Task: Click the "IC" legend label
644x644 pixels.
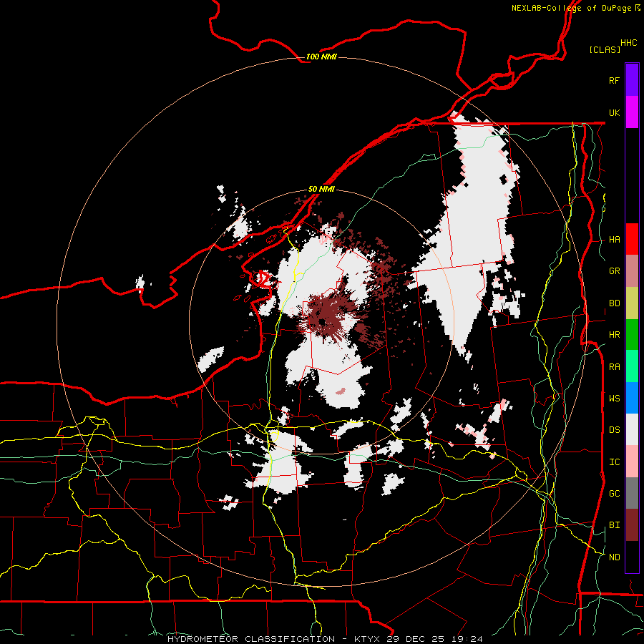Action: click(614, 462)
